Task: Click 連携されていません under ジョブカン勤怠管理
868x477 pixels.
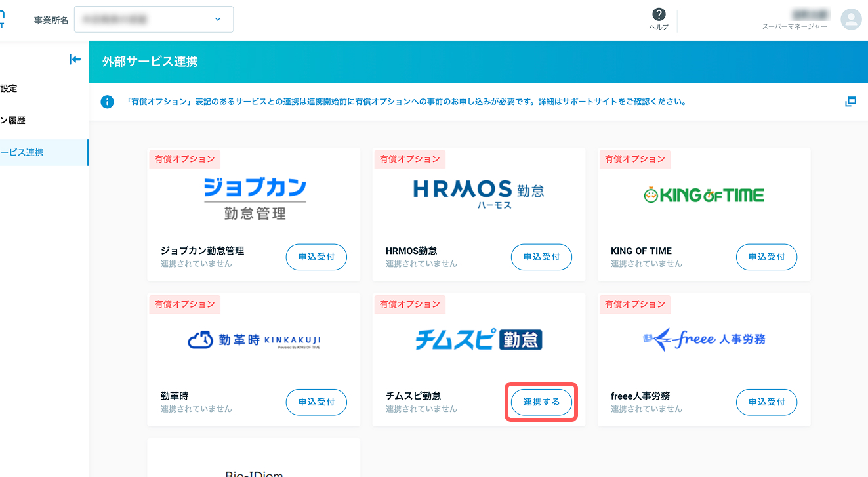Action: tap(196, 264)
